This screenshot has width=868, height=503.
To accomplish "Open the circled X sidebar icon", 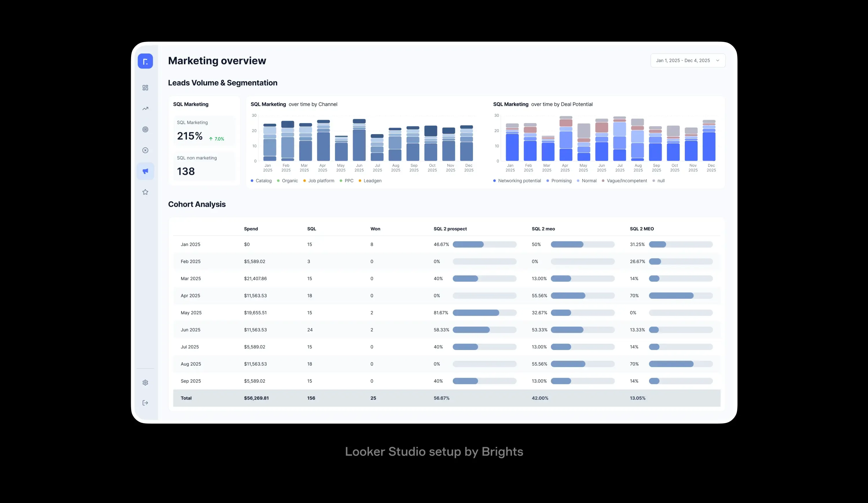I will click(145, 150).
